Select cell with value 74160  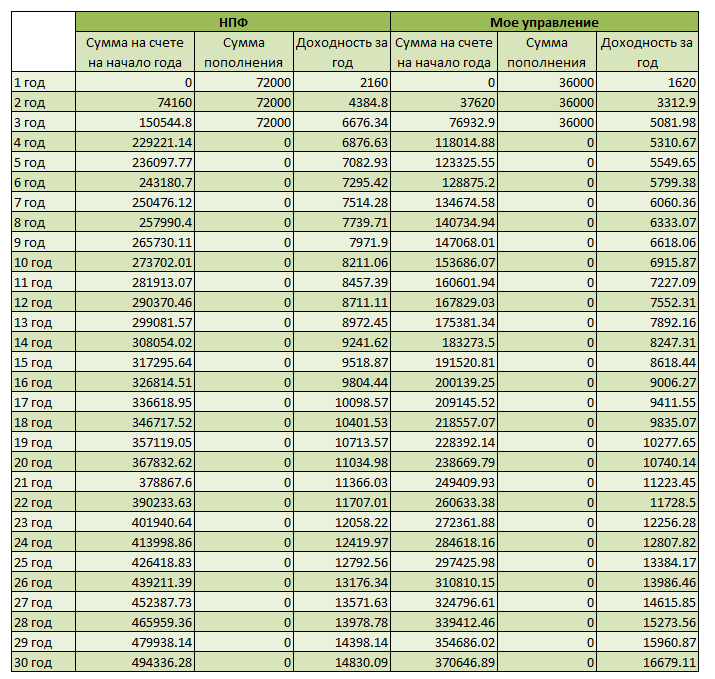click(x=135, y=102)
